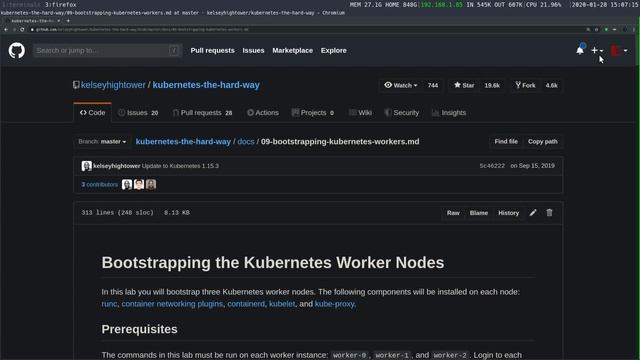640x360 pixels.
Task: View the Raw file
Action: [x=453, y=213]
